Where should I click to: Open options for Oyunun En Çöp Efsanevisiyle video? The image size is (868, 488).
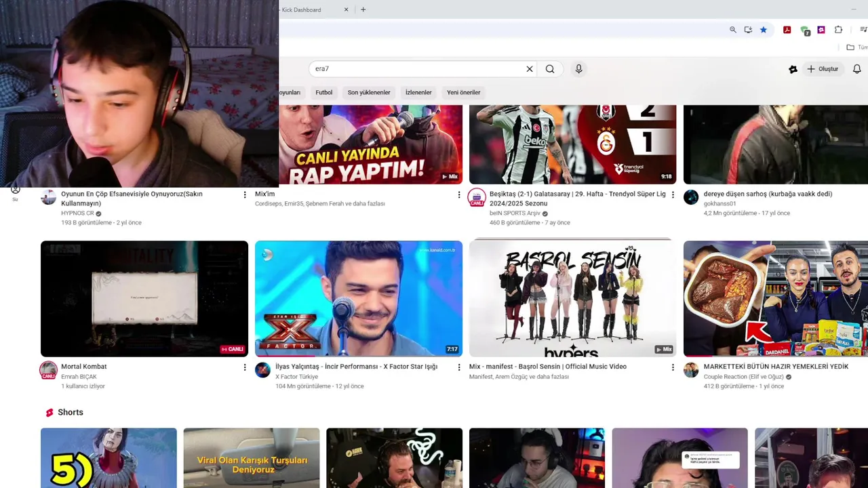(245, 195)
